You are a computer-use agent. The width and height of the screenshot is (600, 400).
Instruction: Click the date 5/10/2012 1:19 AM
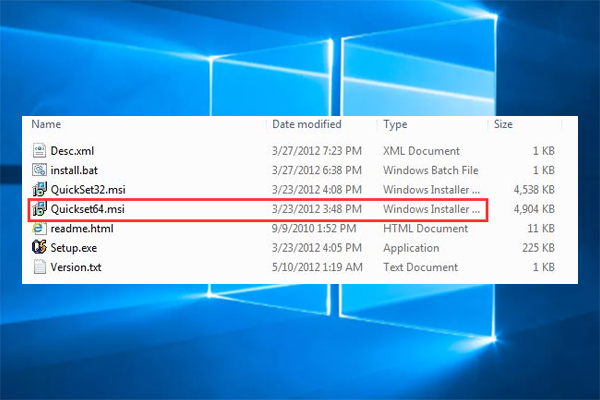pyautogui.click(x=317, y=267)
